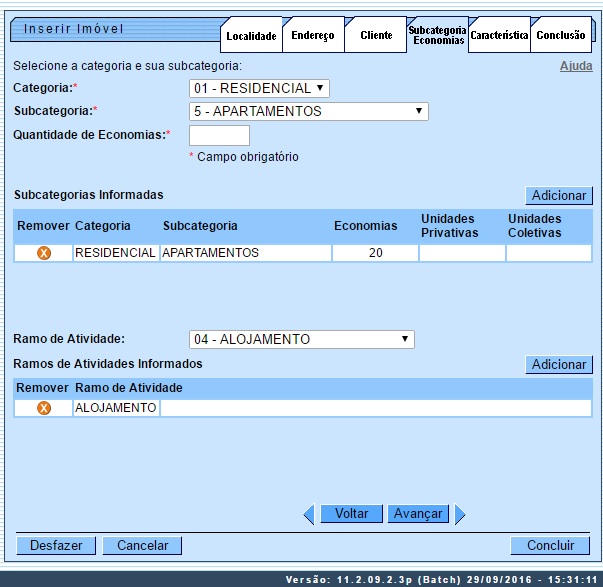
Task: Go to the Endereço tab
Action: pyautogui.click(x=313, y=36)
